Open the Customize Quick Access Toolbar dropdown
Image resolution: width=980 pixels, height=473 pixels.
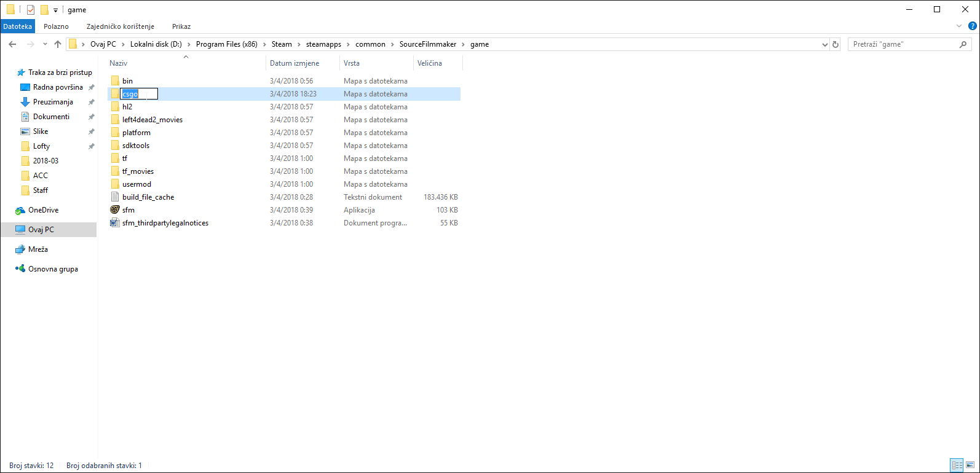(55, 10)
